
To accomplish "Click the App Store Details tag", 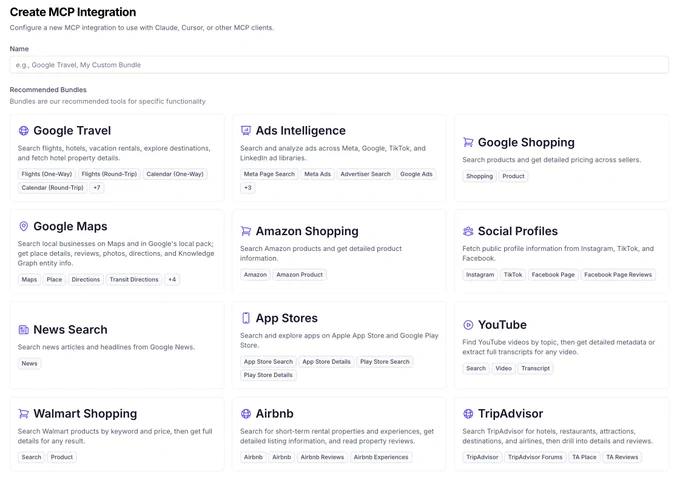I will [x=326, y=362].
